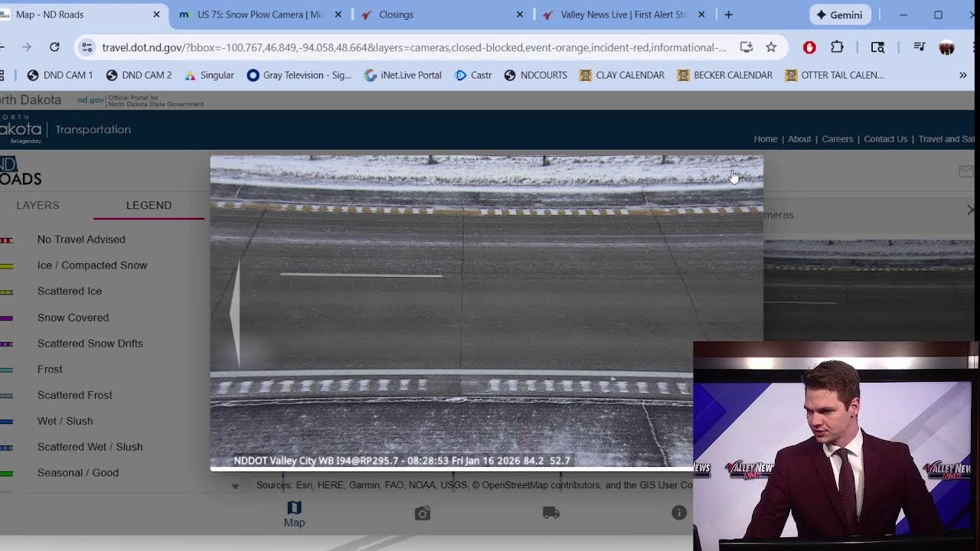Screen dimensions: 980x551
Task: Switch to Valley News Live tab
Action: point(622,15)
